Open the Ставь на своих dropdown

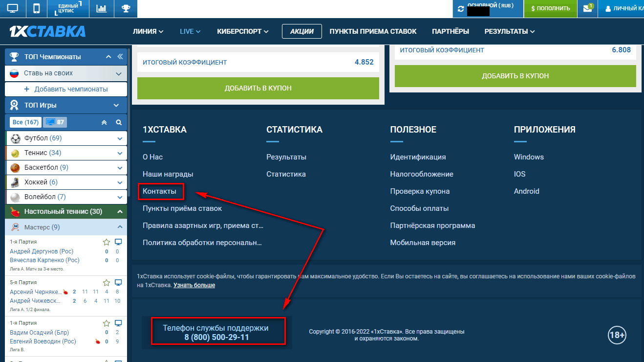pyautogui.click(x=118, y=74)
